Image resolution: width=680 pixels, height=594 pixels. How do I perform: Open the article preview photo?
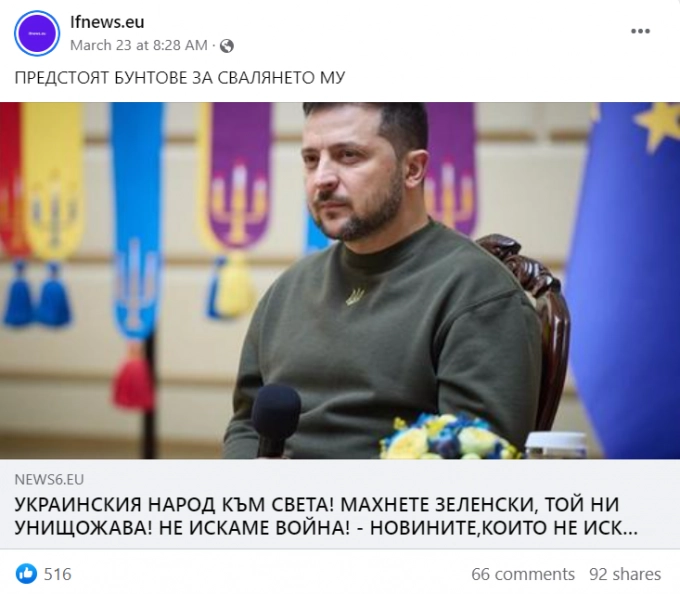click(340, 280)
